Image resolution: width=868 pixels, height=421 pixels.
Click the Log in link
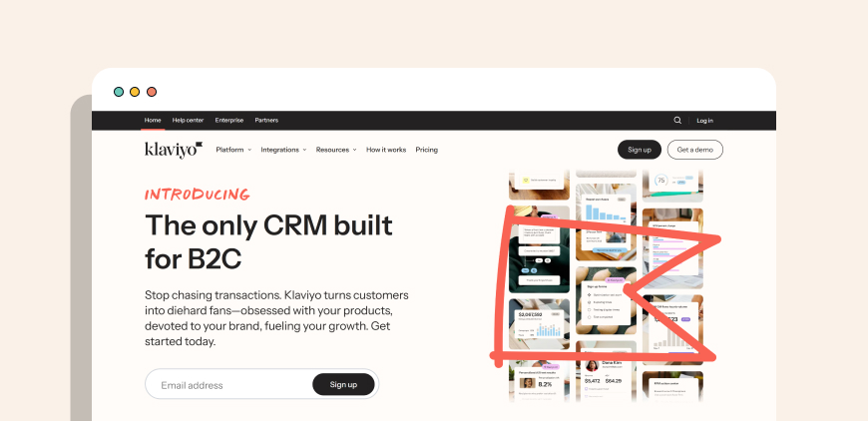tap(704, 121)
